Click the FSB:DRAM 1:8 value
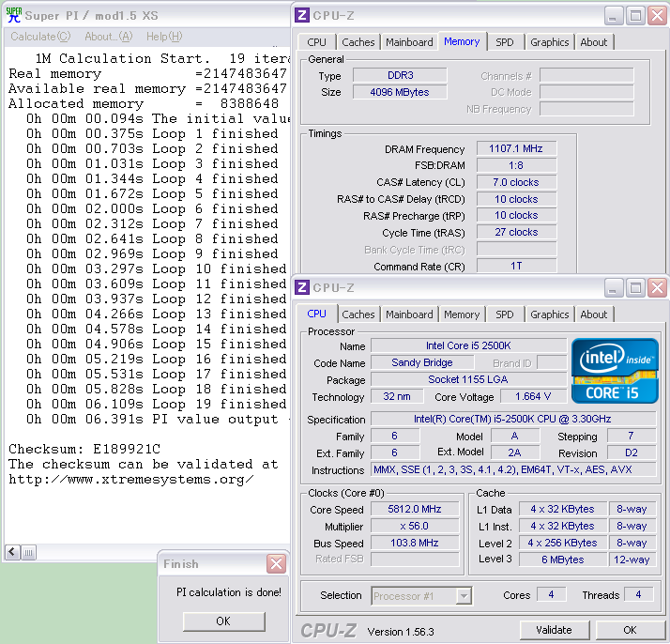The height and width of the screenshot is (644, 670). (516, 165)
